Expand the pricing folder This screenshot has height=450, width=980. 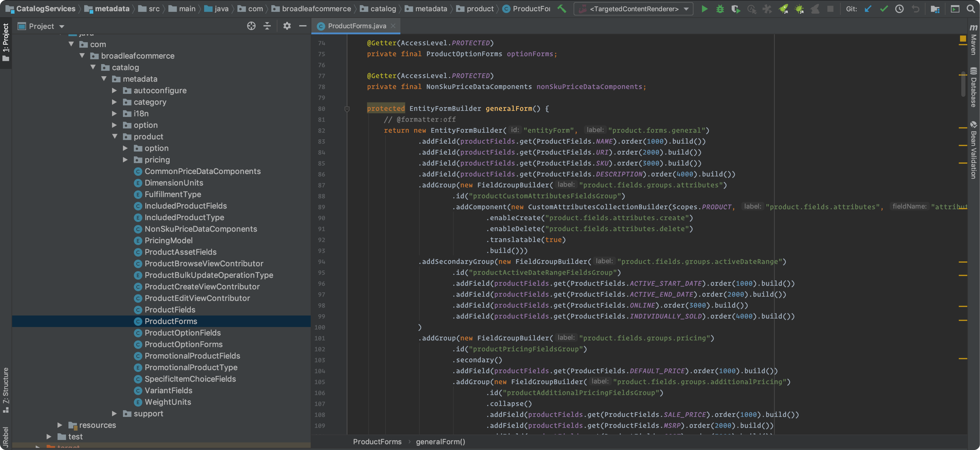click(126, 160)
